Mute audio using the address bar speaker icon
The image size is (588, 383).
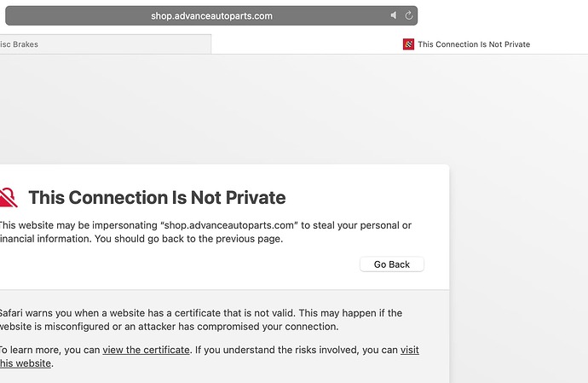coord(393,15)
